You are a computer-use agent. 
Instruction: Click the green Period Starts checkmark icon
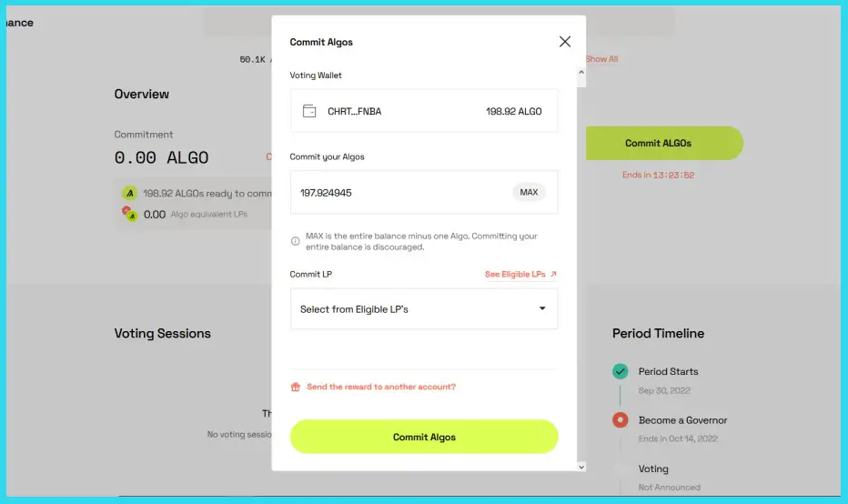point(620,371)
